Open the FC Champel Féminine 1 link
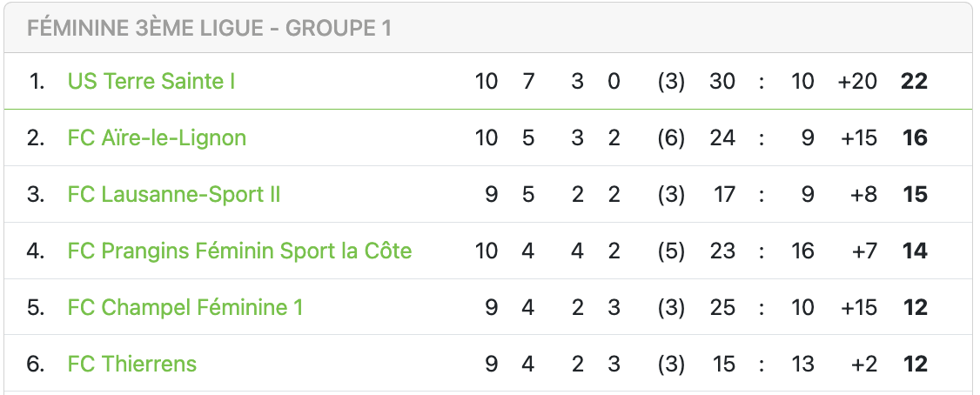Image resolution: width=980 pixels, height=395 pixels. [x=185, y=308]
